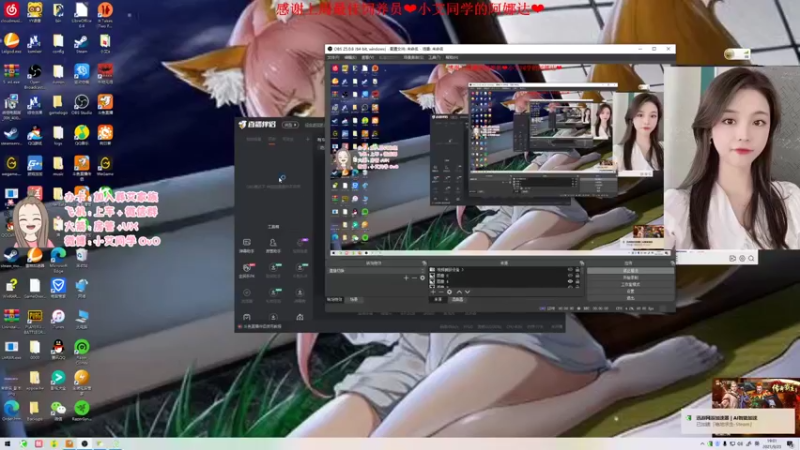
Task: Click 工作室模式 button in OBS controls
Action: coord(631,284)
